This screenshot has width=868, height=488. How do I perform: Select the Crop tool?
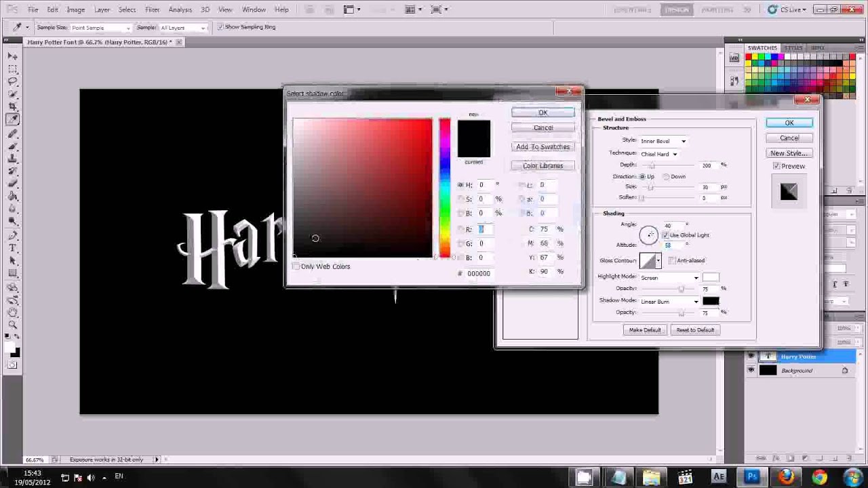click(13, 107)
